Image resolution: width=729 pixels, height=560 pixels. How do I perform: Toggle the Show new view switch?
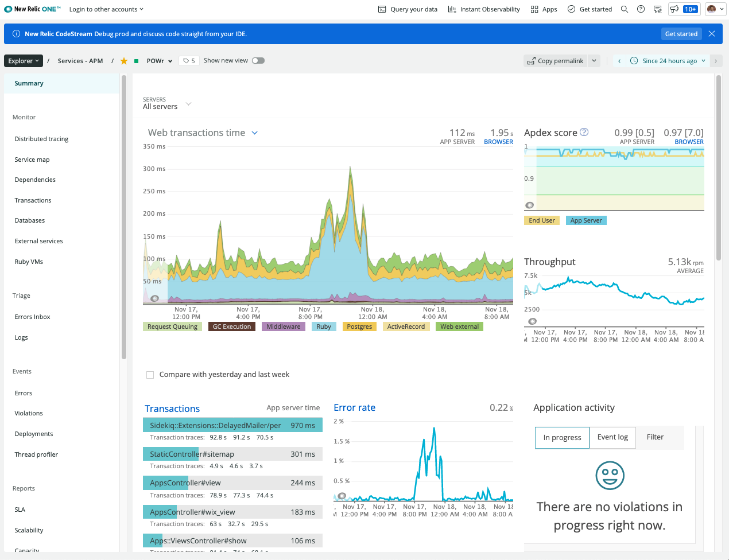point(258,60)
